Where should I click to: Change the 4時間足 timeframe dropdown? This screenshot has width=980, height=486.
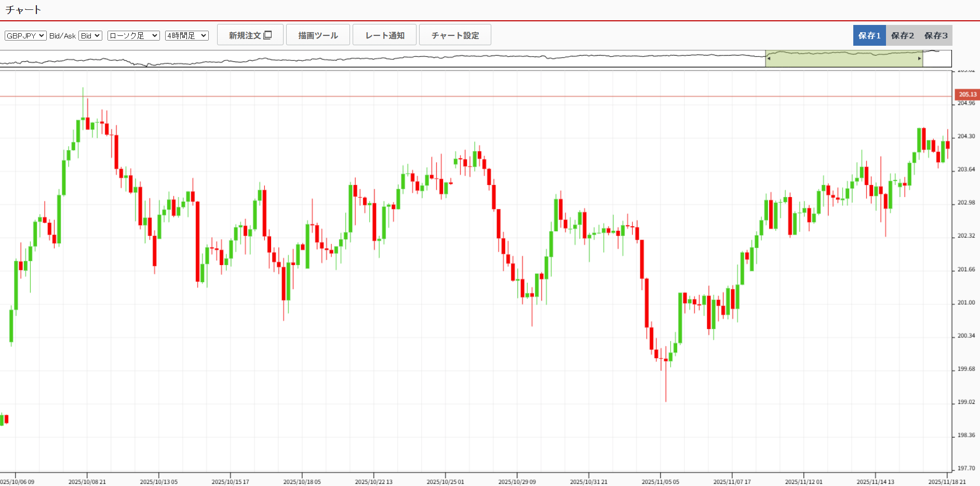pyautogui.click(x=186, y=35)
